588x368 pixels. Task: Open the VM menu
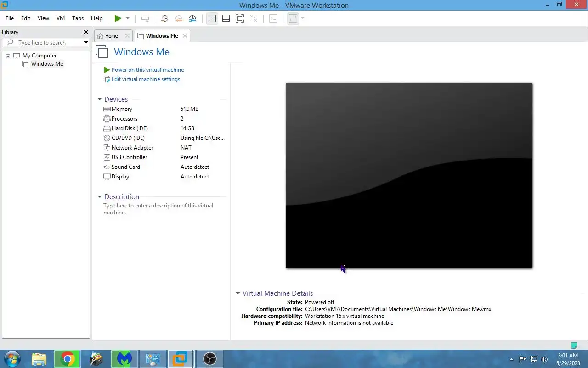point(61,18)
